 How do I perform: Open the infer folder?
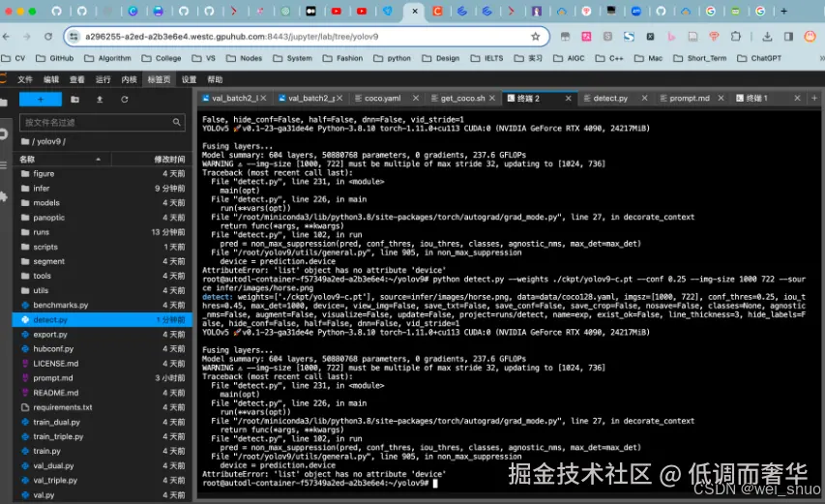[103, 189]
